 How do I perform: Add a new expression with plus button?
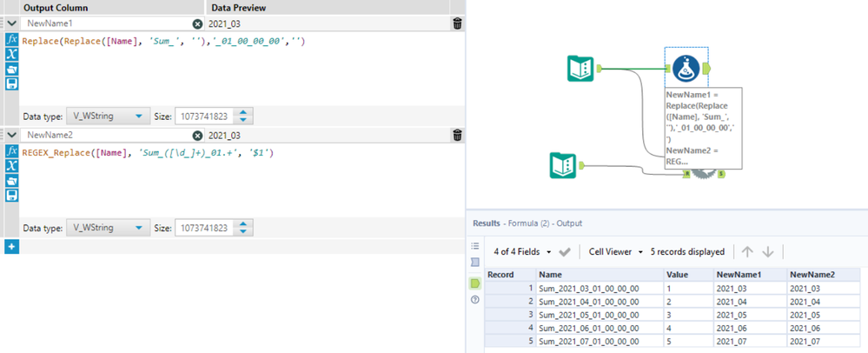11,247
